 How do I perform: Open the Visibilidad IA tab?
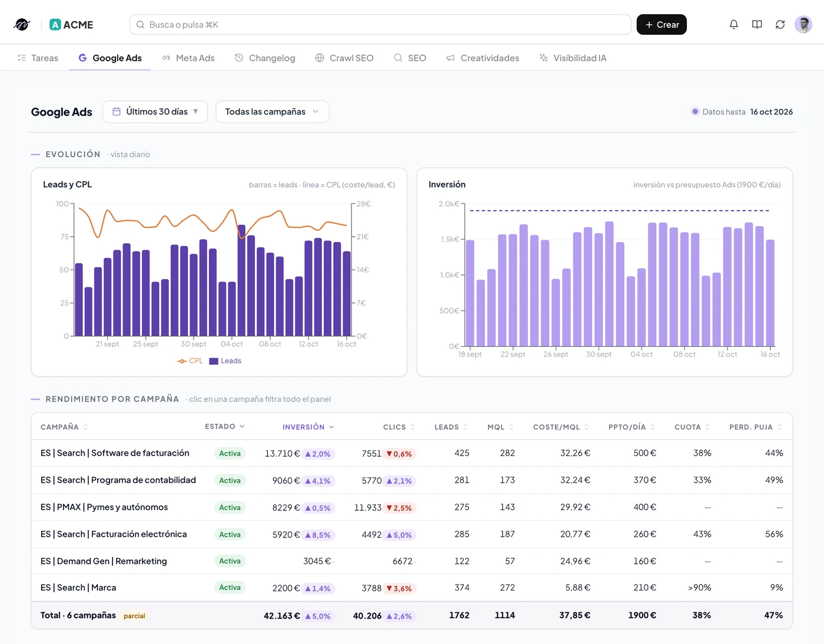point(573,58)
